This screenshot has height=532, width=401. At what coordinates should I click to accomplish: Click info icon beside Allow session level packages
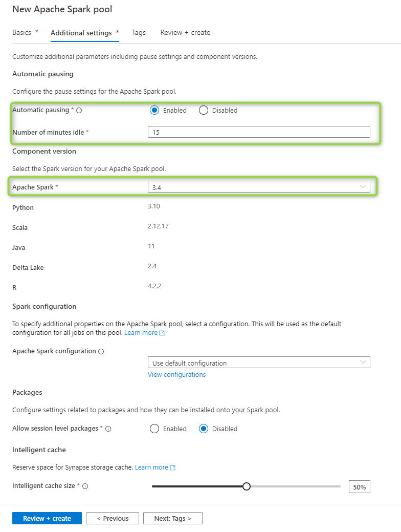(x=108, y=429)
